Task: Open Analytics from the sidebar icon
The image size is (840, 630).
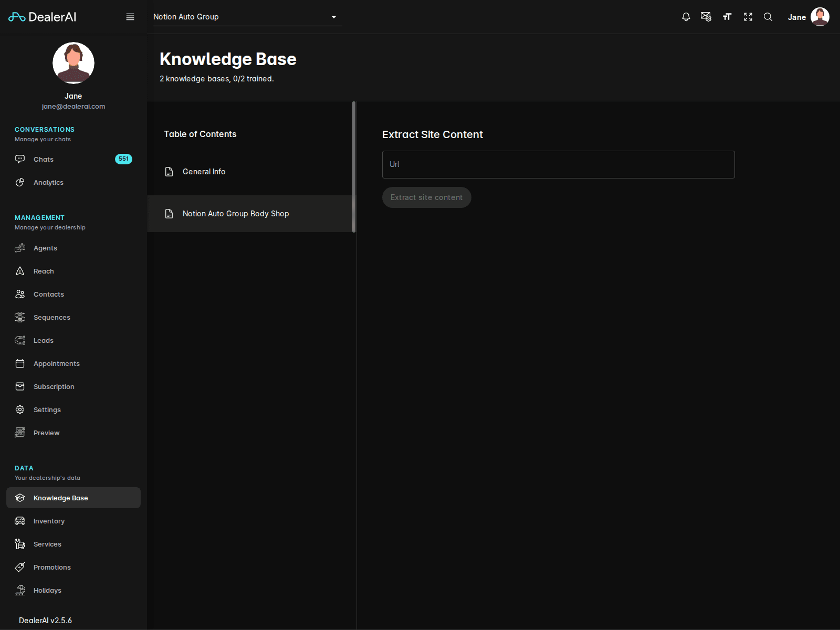Action: (19, 182)
